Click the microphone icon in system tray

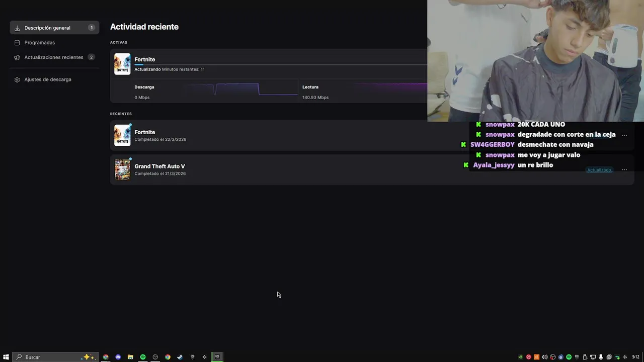pos(601,357)
